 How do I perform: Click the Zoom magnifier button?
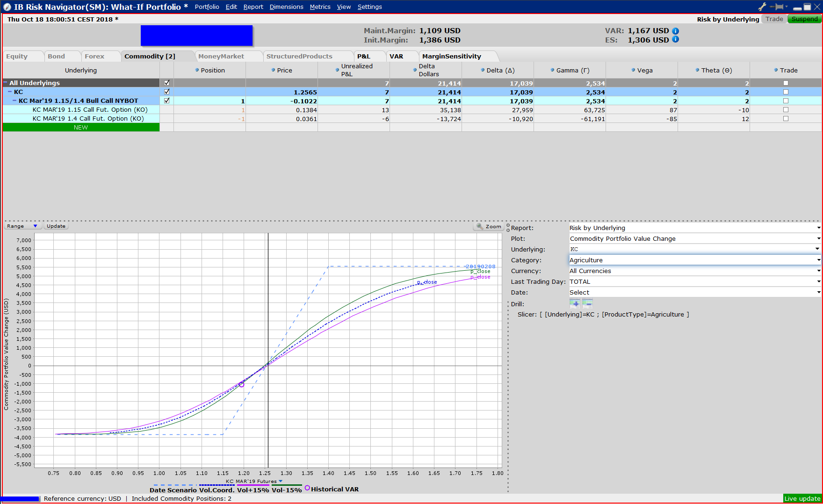489,226
